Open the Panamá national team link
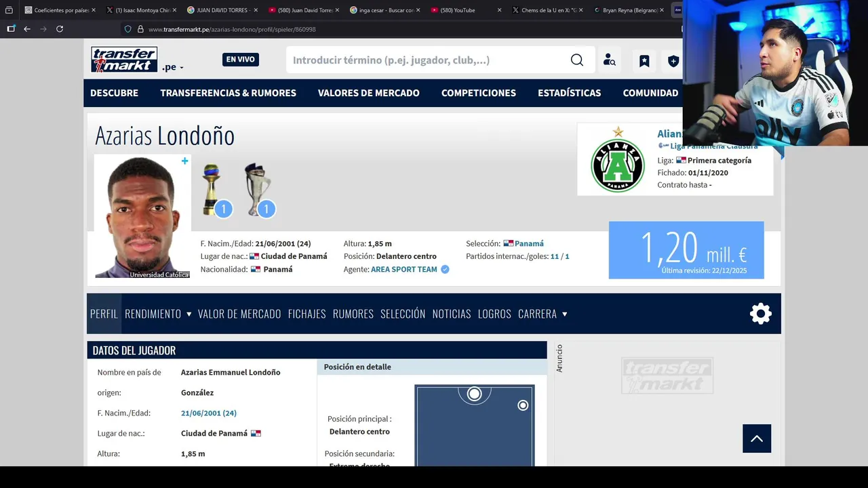 tap(529, 243)
